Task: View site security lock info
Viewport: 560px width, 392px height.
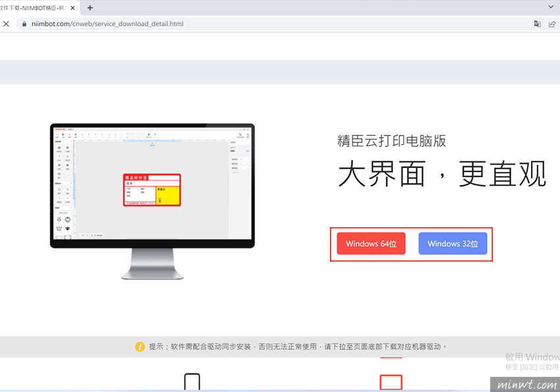Action: coord(24,24)
